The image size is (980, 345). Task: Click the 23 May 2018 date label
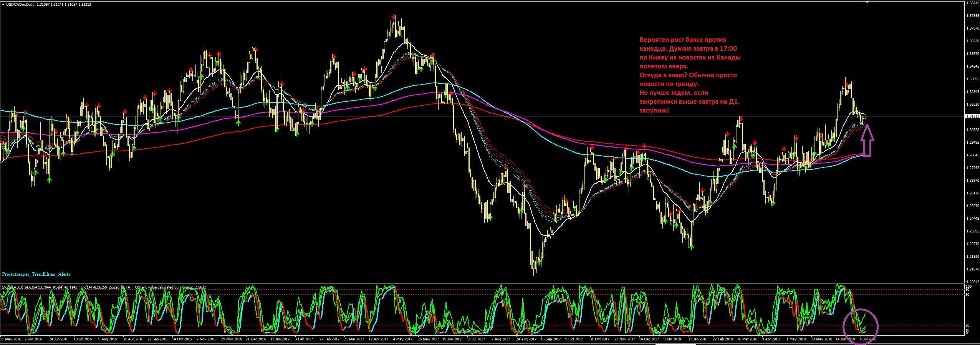tap(821, 339)
